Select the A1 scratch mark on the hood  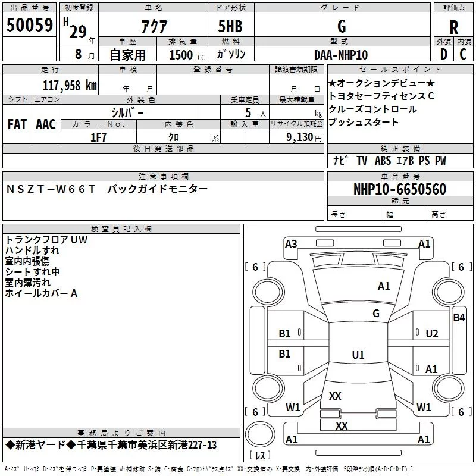(384, 286)
